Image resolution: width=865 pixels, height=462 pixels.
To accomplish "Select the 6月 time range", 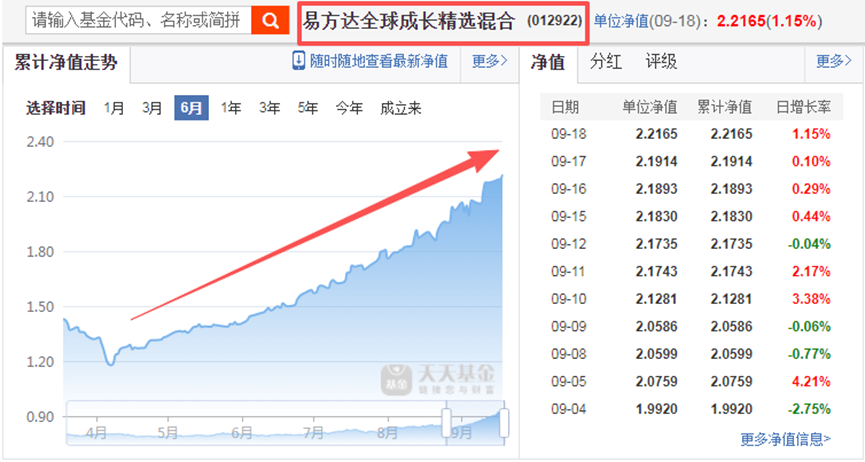I will coord(191,108).
